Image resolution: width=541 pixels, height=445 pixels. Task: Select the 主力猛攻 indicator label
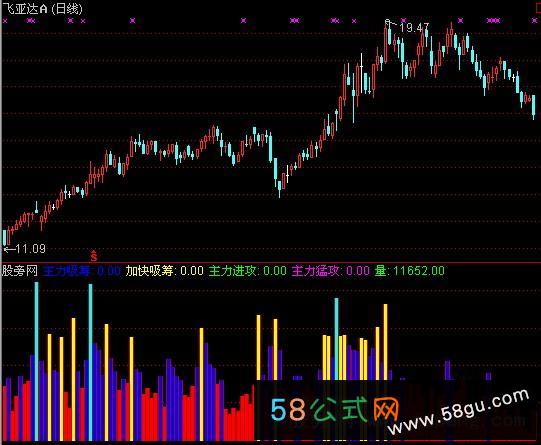(315, 271)
